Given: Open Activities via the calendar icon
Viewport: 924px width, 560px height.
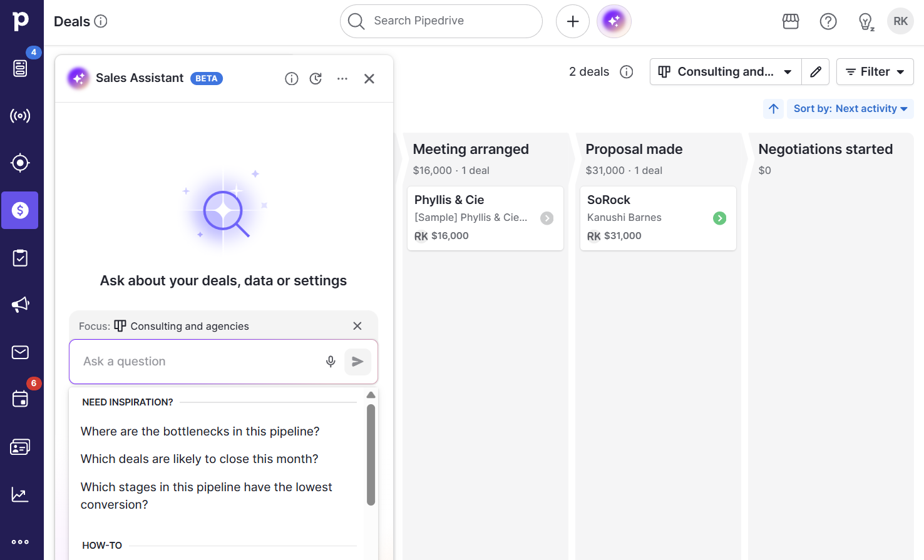Looking at the screenshot, I should (x=20, y=399).
